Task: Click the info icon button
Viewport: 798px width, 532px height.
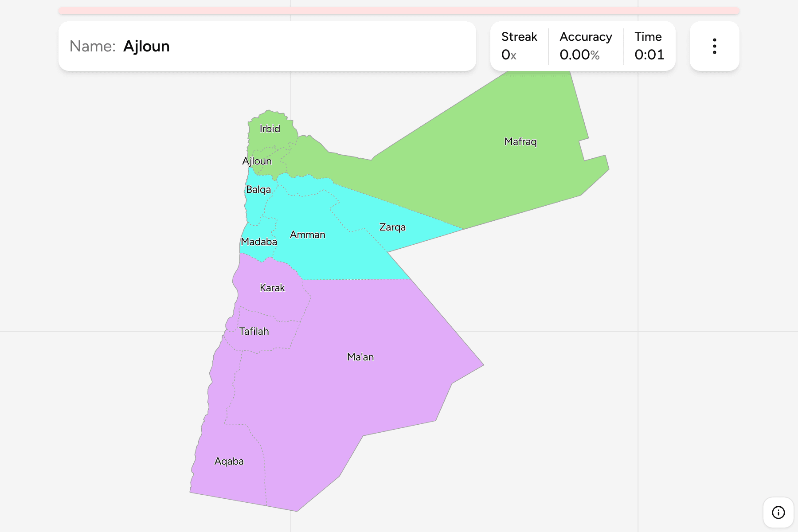Action: pyautogui.click(x=778, y=512)
